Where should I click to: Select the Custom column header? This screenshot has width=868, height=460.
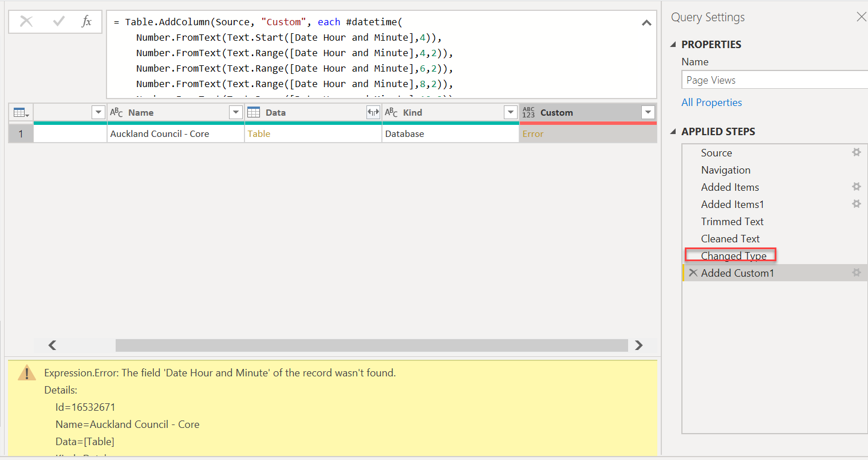588,112
